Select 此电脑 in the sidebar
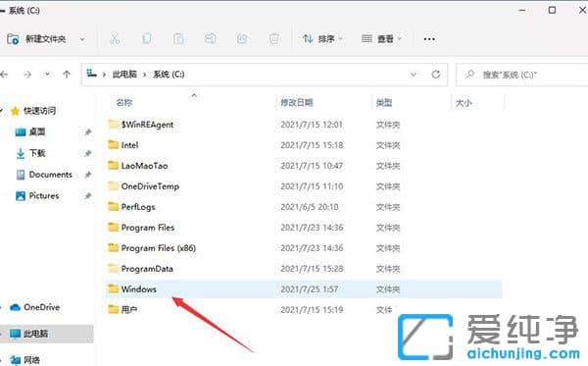The width and height of the screenshot is (588, 366). click(x=46, y=334)
